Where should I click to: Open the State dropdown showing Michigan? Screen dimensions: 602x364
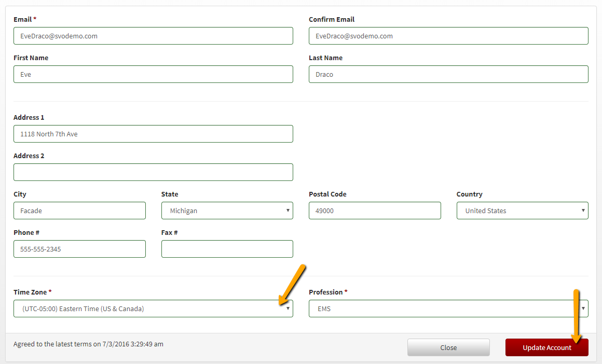[x=227, y=211]
